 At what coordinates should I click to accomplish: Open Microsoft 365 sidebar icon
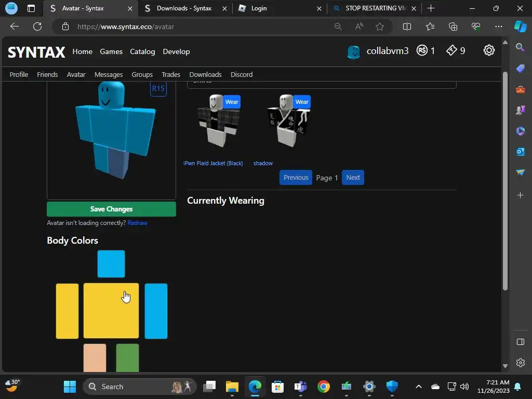click(520, 131)
